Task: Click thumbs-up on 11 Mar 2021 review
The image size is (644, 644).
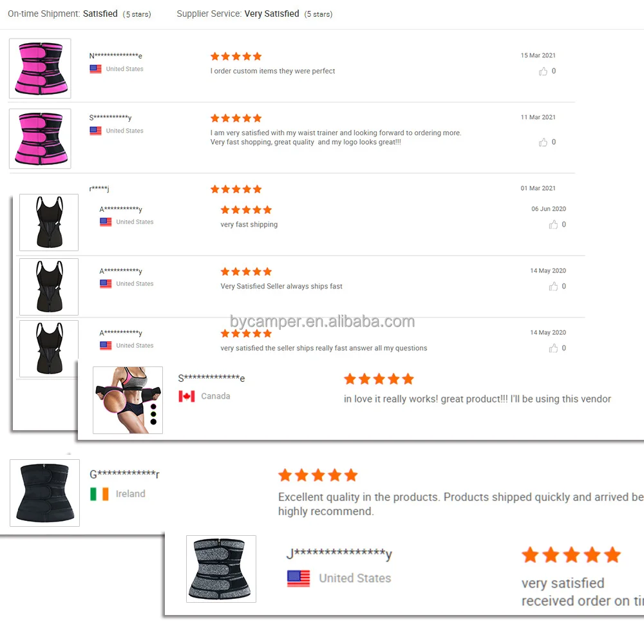Action: pyautogui.click(x=543, y=142)
